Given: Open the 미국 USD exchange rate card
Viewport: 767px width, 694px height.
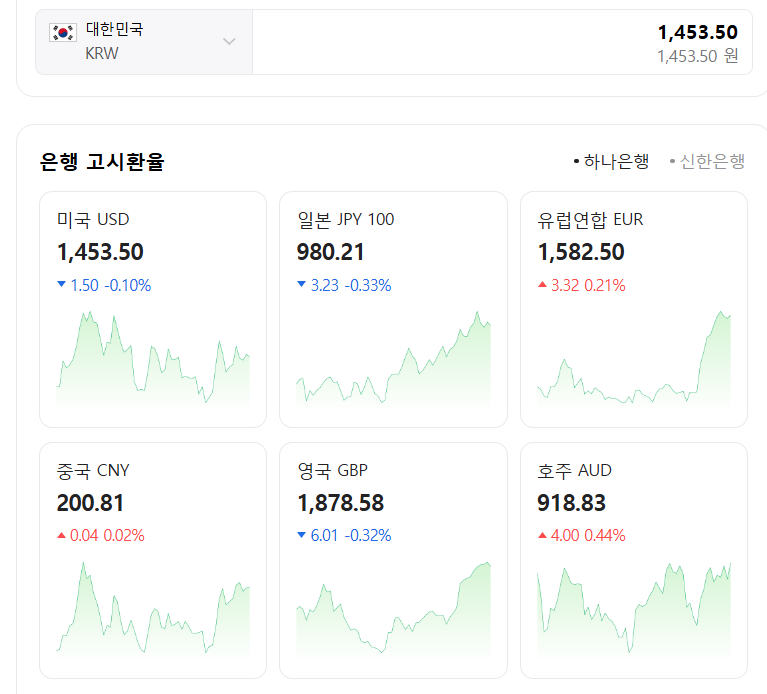Looking at the screenshot, I should click(153, 310).
